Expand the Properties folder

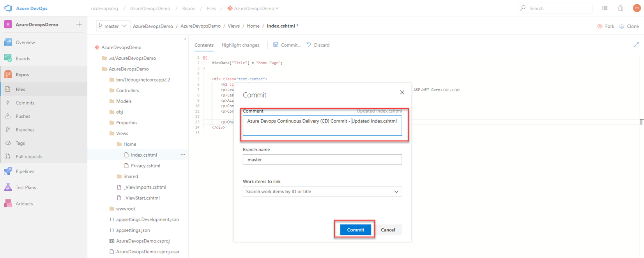[123, 122]
